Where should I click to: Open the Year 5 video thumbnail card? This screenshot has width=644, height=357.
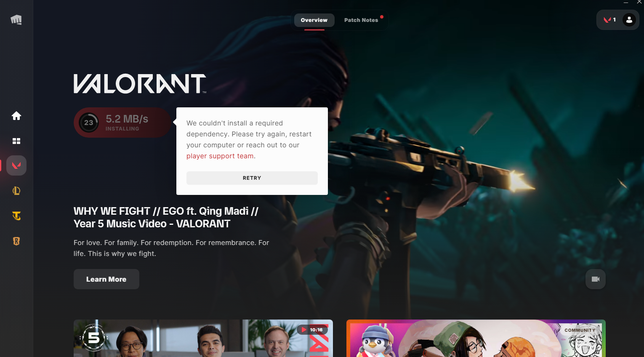(x=203, y=338)
